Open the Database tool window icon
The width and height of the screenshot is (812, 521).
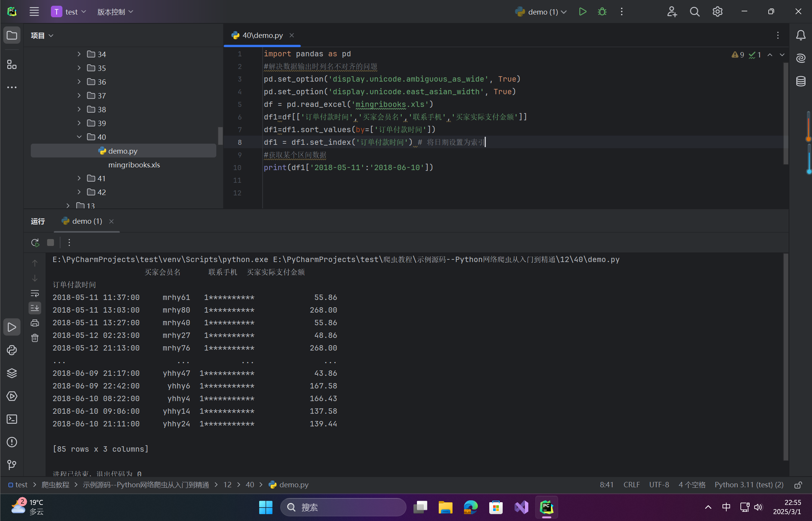coord(801,81)
